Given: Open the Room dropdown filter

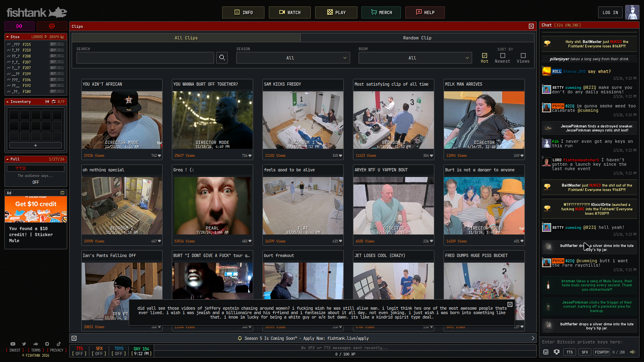Looking at the screenshot, I should point(415,58).
